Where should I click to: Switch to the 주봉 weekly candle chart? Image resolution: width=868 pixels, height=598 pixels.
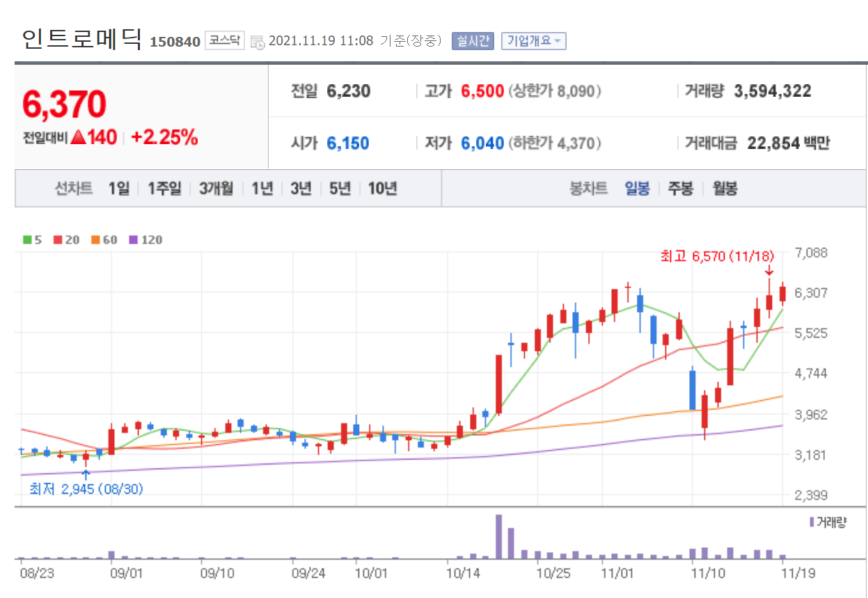(x=681, y=188)
